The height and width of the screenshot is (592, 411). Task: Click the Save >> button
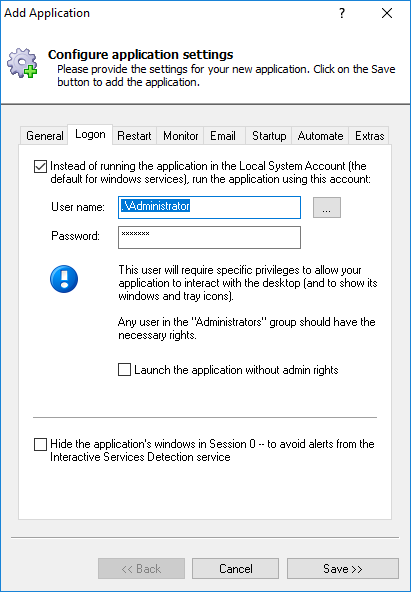click(x=343, y=569)
